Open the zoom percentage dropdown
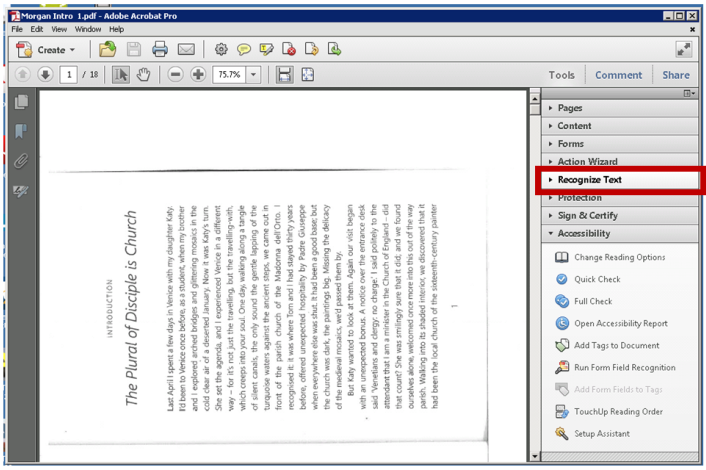Image resolution: width=706 pixels, height=470 pixels. pyautogui.click(x=254, y=75)
